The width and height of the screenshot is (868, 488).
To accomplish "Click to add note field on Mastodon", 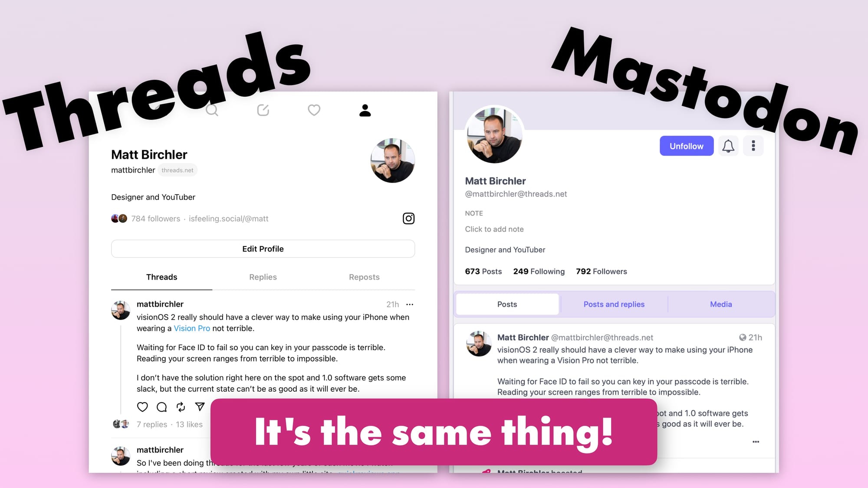I will click(493, 229).
